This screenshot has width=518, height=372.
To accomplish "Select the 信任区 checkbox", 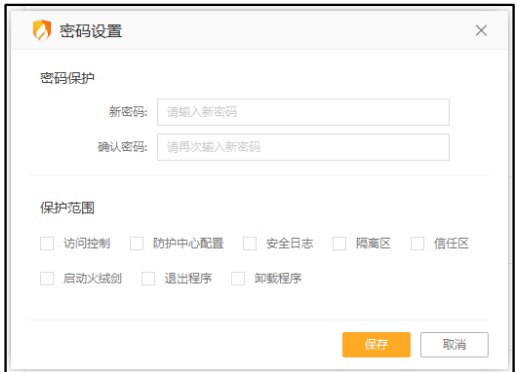I will [x=417, y=243].
